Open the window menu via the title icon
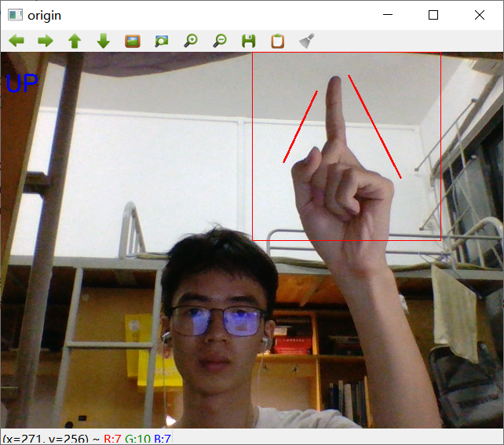 [15, 15]
